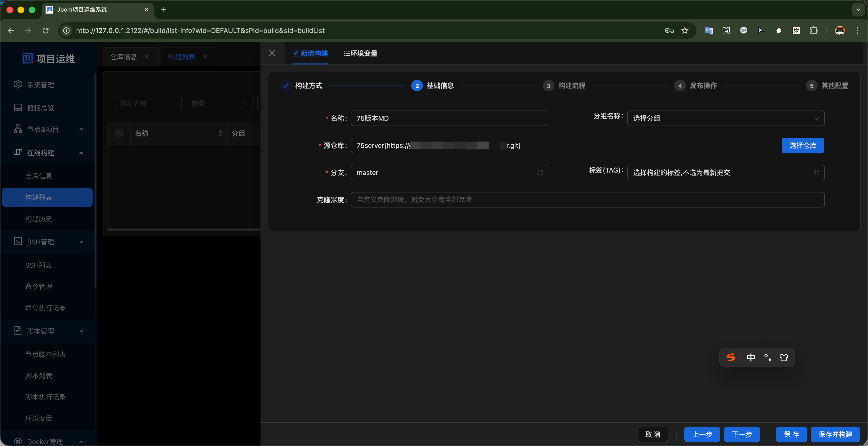Click the browser Extensions puzzle icon
The height and width of the screenshot is (446, 868).
pos(813,30)
